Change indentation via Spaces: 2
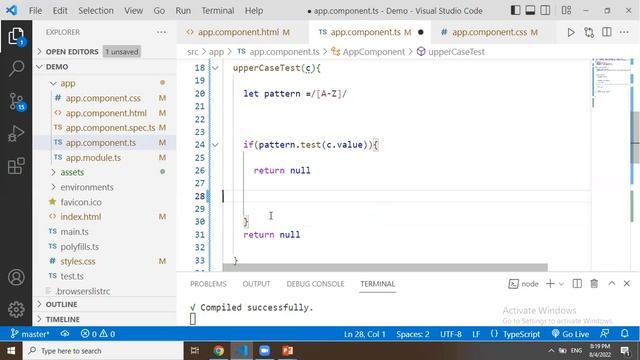 (413, 334)
